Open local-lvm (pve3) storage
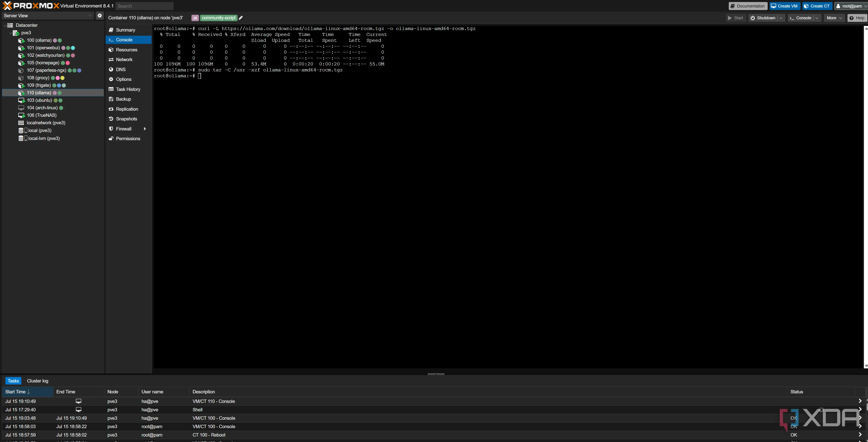 [44, 138]
